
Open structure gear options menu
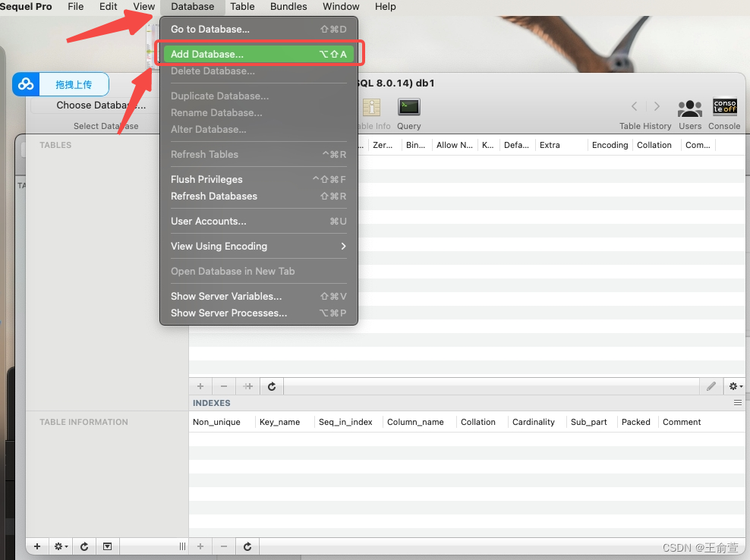coord(736,386)
